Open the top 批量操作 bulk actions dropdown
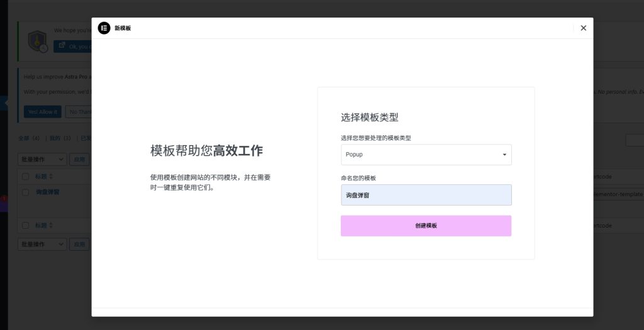644x330 pixels. (x=42, y=159)
